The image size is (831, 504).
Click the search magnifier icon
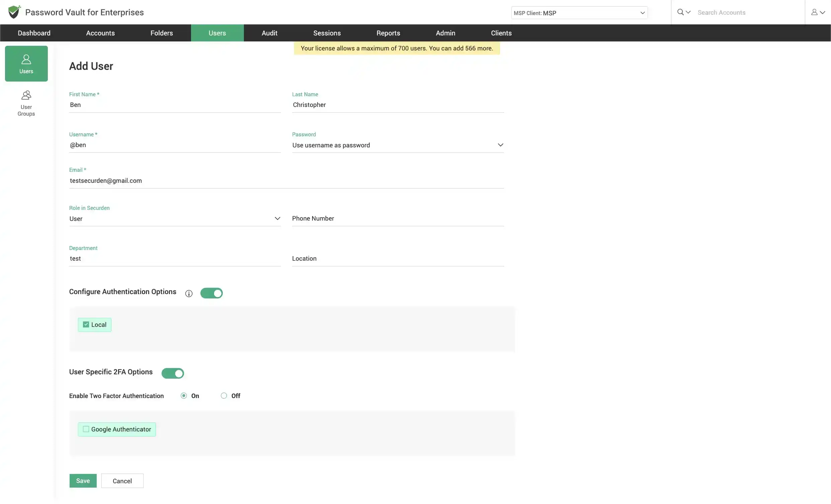[x=680, y=12]
